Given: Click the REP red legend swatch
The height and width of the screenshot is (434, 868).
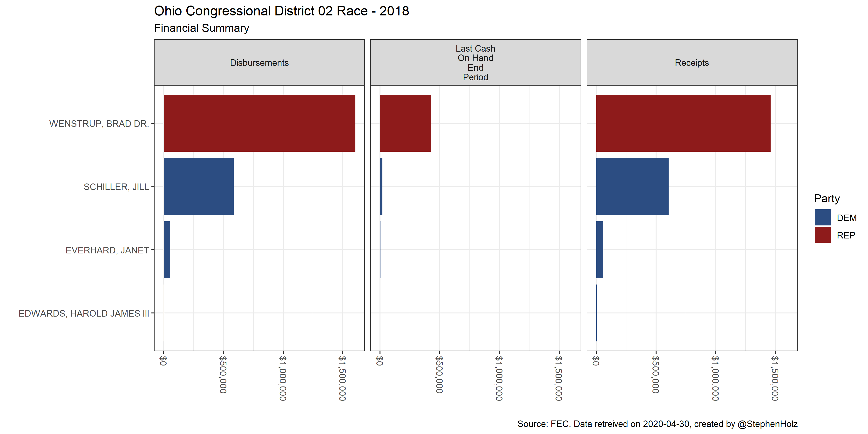Looking at the screenshot, I should (822, 235).
